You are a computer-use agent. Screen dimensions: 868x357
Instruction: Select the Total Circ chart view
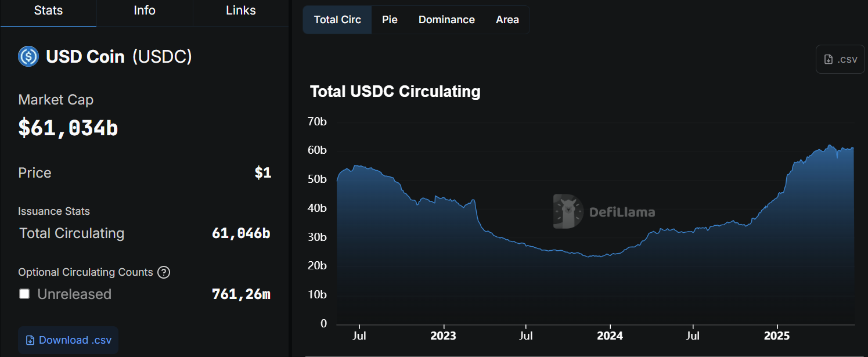click(337, 20)
